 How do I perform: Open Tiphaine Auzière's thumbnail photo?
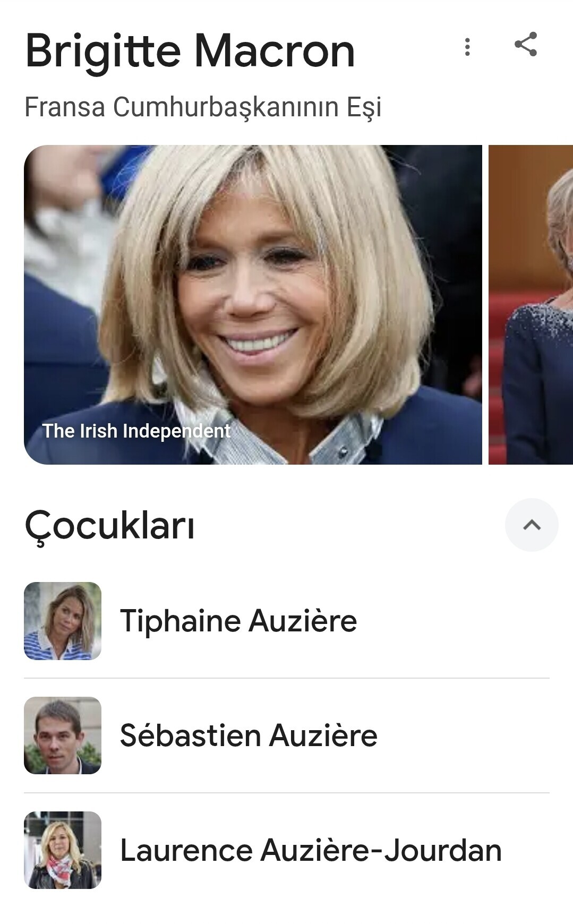(63, 621)
